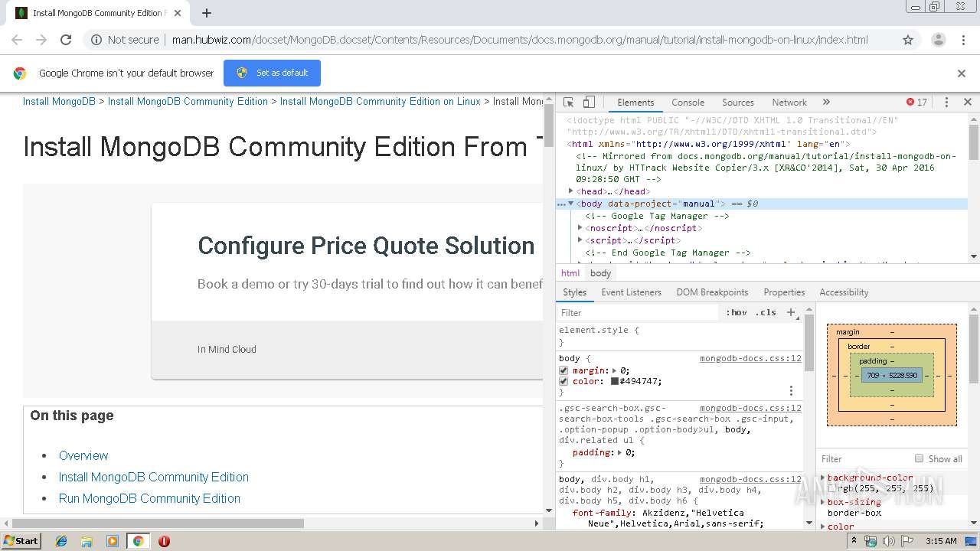
Task: Click Set as default button
Action: (272, 73)
